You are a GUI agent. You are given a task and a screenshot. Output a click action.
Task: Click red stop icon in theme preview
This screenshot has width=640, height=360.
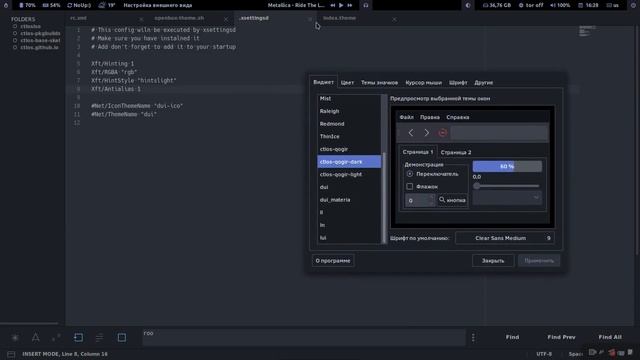(442, 133)
